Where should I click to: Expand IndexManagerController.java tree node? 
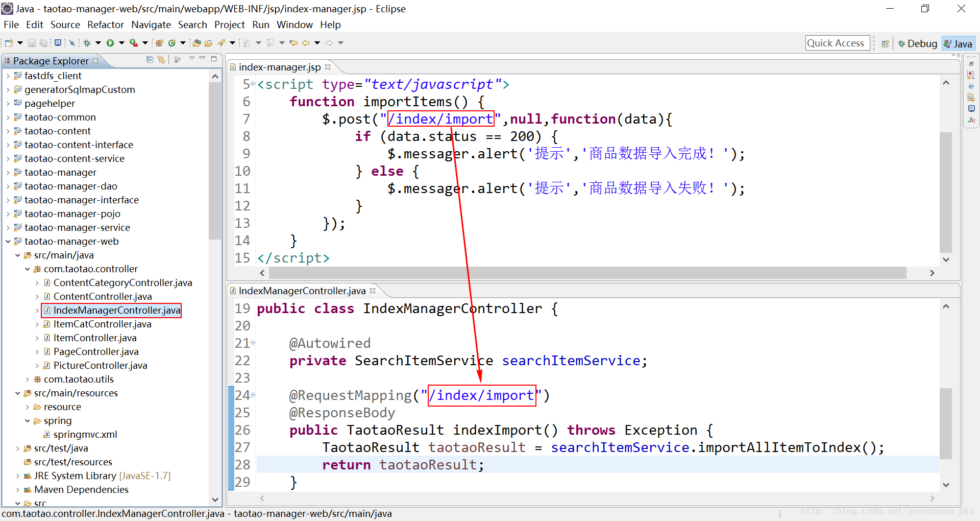tap(37, 310)
